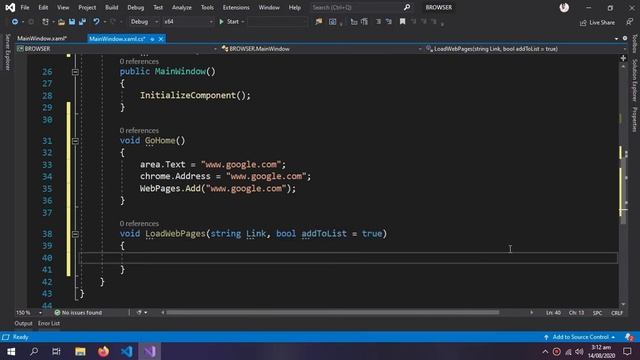
Task: Open the Extensions menu
Action: pos(236,7)
